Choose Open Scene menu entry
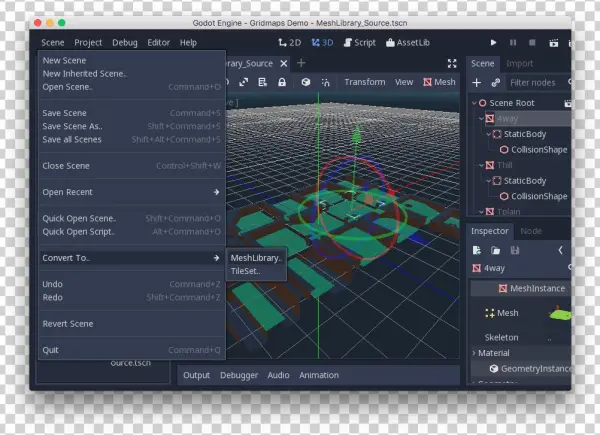600x435 pixels. click(132, 87)
